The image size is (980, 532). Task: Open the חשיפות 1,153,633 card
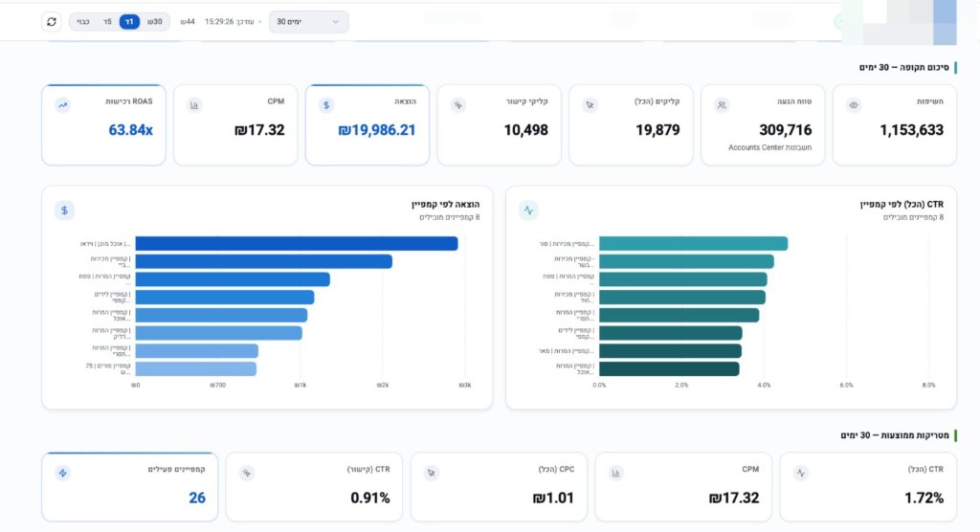pyautogui.click(x=895, y=125)
